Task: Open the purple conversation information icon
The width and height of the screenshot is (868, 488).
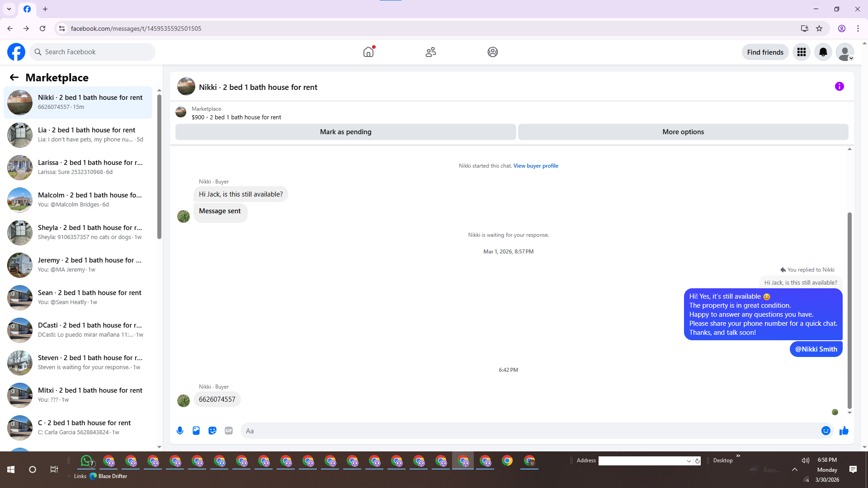Action: point(839,86)
